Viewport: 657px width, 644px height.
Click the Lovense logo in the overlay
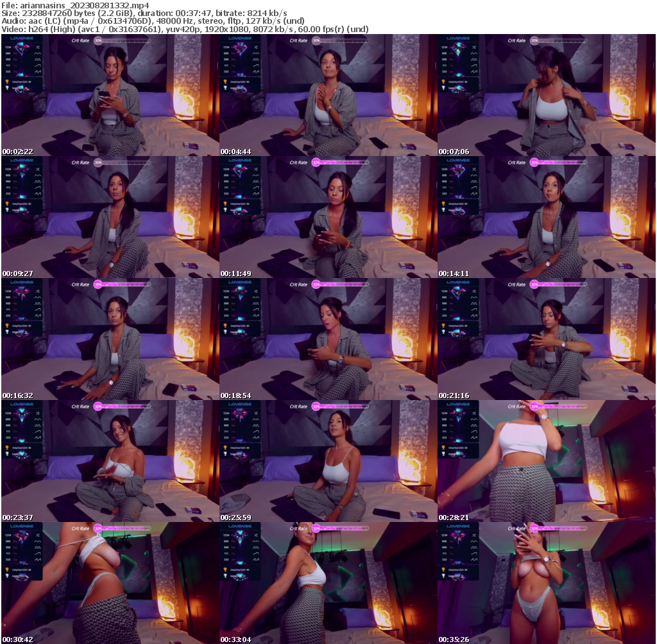21,39
